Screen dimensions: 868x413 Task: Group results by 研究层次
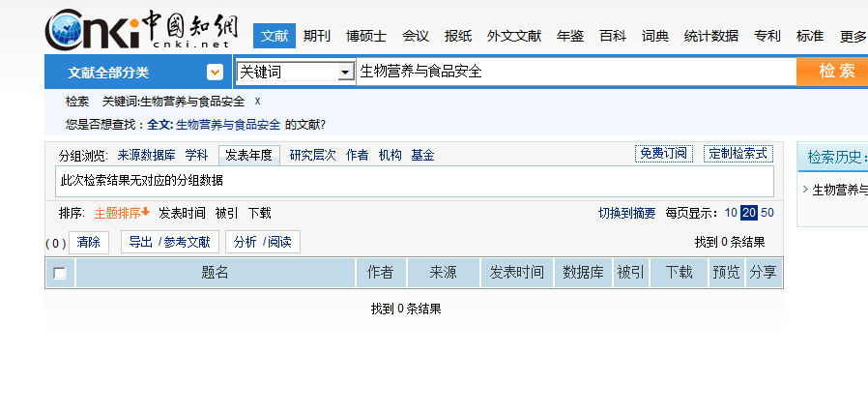tap(313, 156)
